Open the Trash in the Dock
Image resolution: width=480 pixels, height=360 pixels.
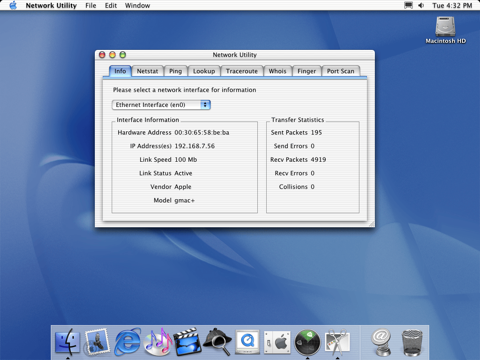click(412, 342)
